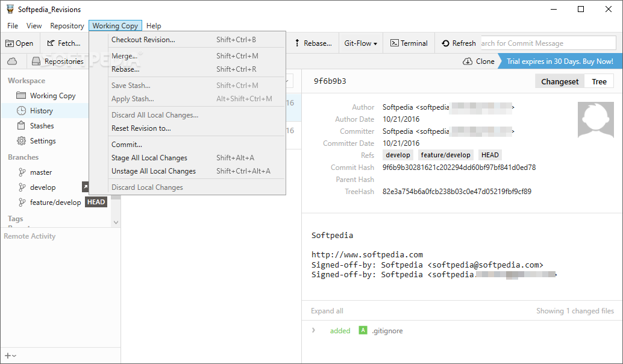Click the commit hash 9f6b9b30281621c... value
Viewport: 623px width, 364px height.
[x=459, y=168]
